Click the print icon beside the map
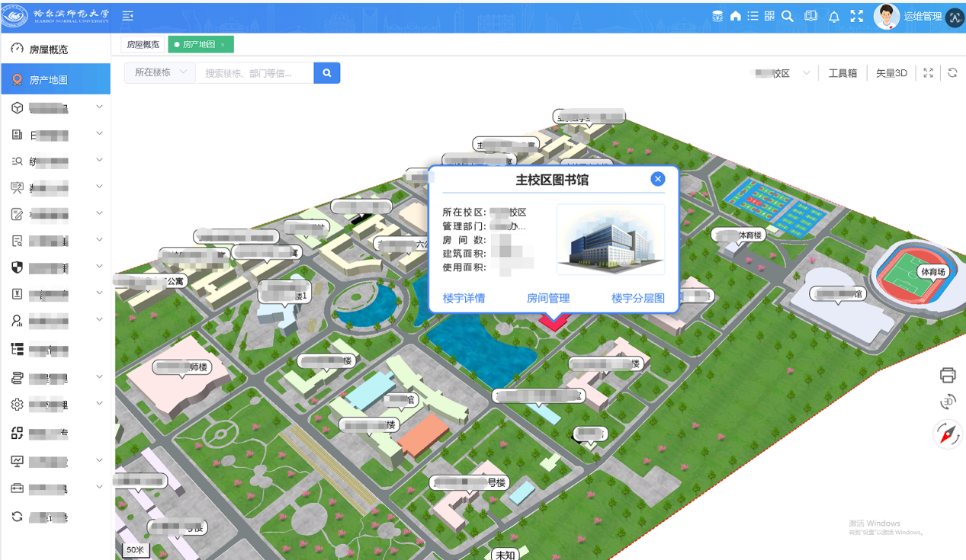Screen dimensions: 966x560 click(948, 375)
